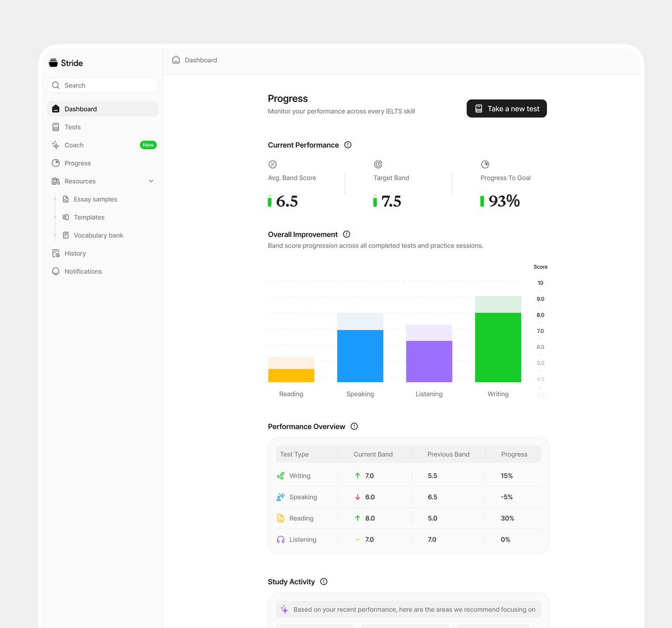Click the red down arrow in Speaking row
The width and height of the screenshot is (672, 628).
click(x=357, y=497)
